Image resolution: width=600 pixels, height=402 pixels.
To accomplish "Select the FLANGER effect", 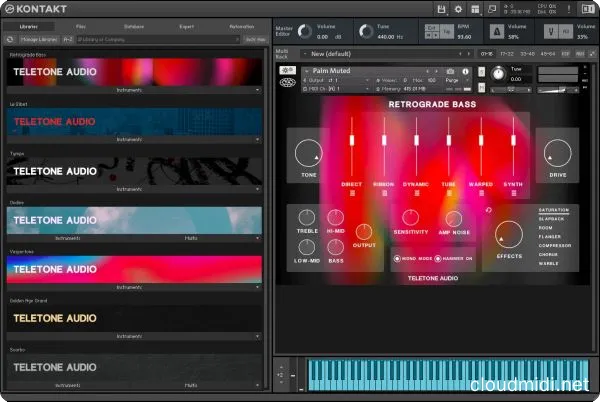I will pyautogui.click(x=549, y=237).
